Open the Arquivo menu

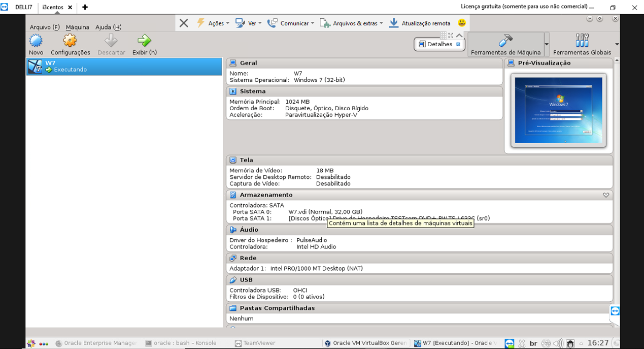pos(45,27)
